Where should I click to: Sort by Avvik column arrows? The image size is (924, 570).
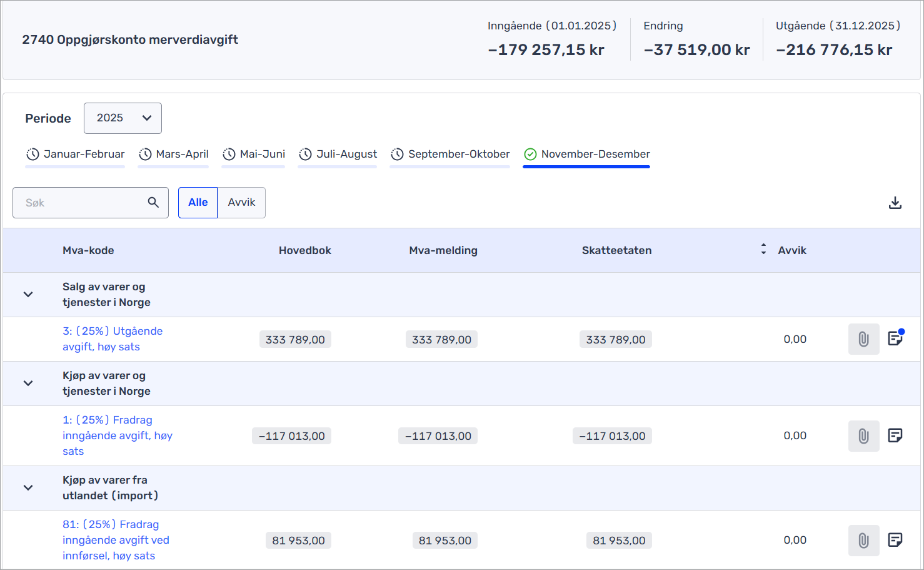(x=763, y=250)
